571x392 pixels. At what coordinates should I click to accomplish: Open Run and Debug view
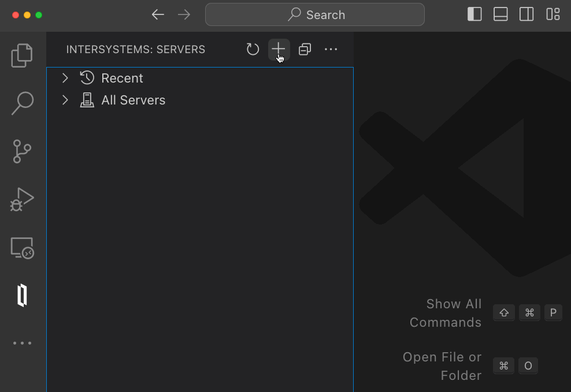(x=22, y=199)
